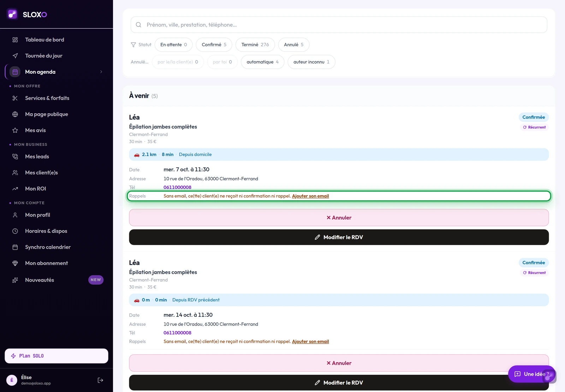The width and height of the screenshot is (565, 392).
Task: Toggle the En attente status filter
Action: (x=174, y=45)
